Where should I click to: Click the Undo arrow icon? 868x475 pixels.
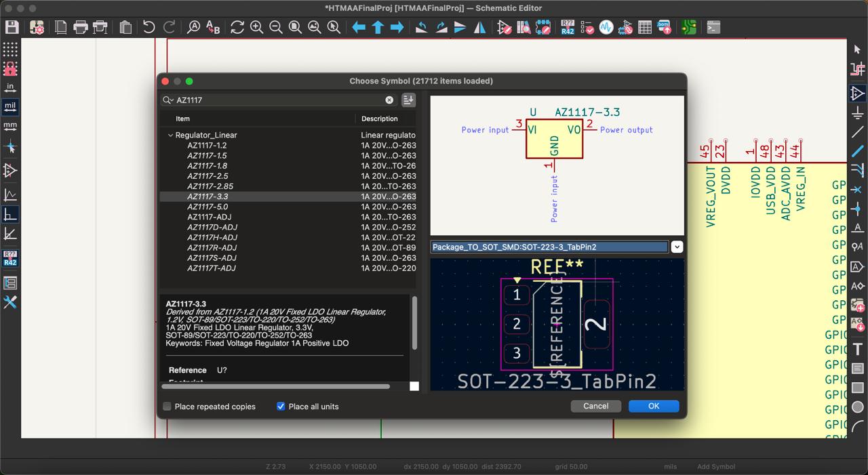coord(149,27)
